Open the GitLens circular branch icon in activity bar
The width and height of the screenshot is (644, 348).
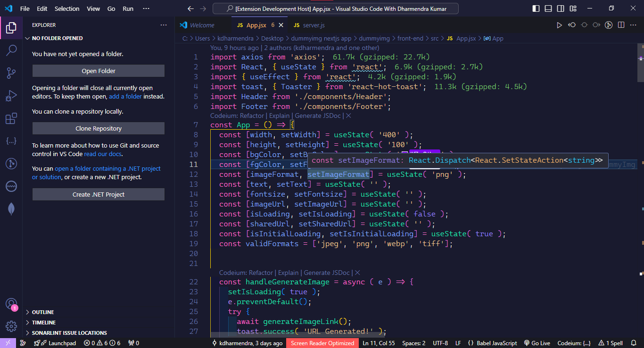pyautogui.click(x=11, y=164)
